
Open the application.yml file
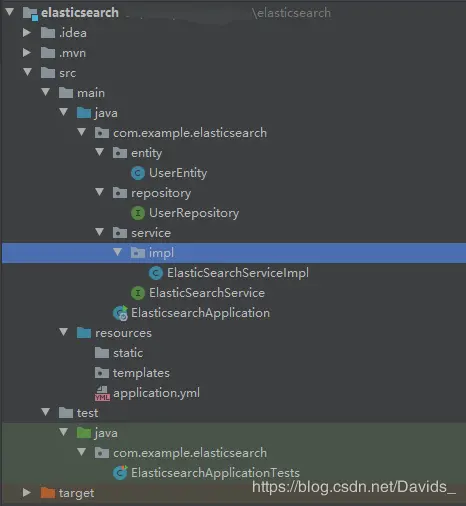[x=156, y=393]
